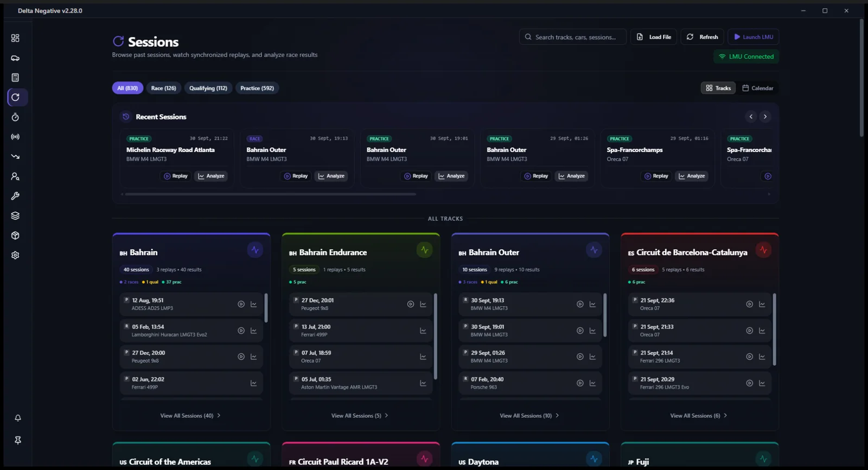Viewport: 868px width, 470px height.
Task: Expand View All Sessions (5) for Bahrain Endurance
Action: 360,416
